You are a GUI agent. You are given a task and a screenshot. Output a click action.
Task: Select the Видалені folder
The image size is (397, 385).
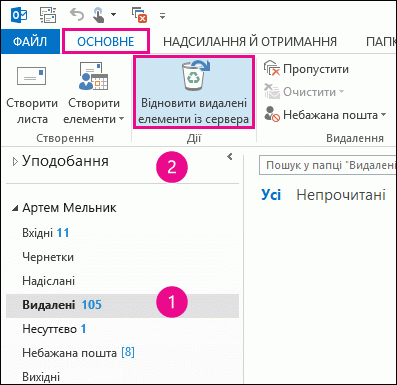coord(122,305)
